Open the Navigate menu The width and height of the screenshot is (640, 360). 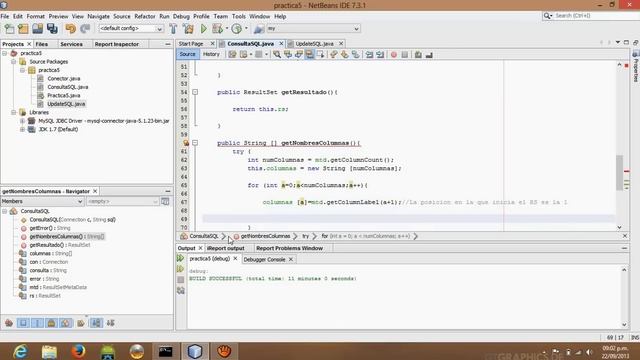98,16
